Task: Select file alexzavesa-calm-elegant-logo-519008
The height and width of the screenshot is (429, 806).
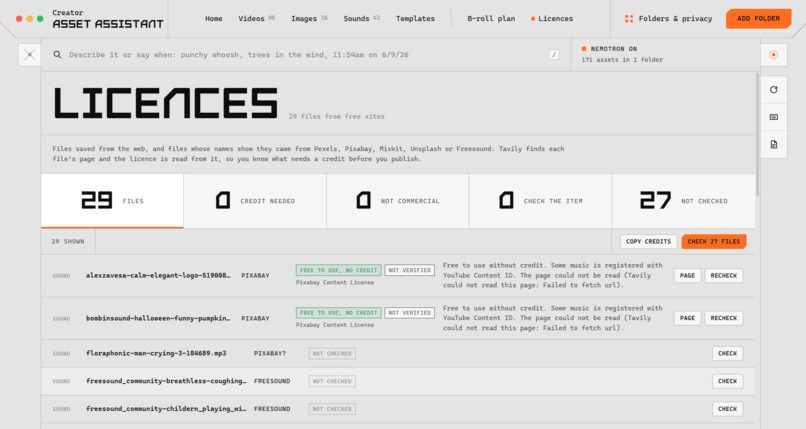Action: [x=158, y=275]
